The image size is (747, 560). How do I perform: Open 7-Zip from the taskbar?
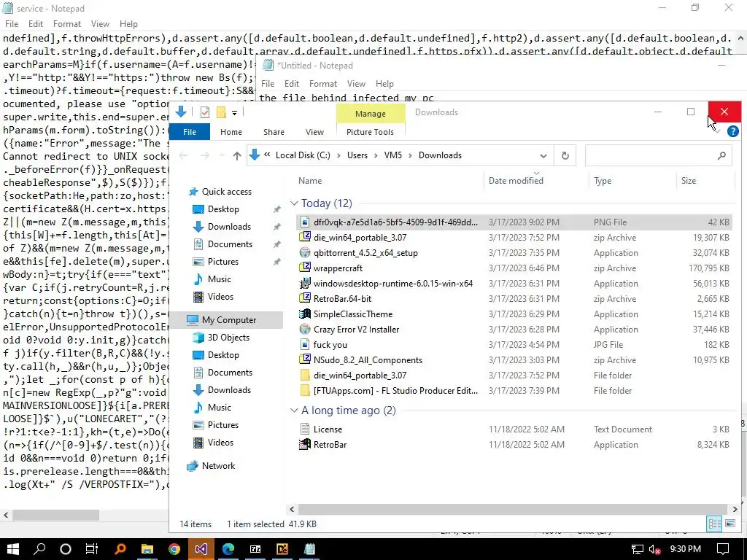pyautogui.click(x=255, y=549)
